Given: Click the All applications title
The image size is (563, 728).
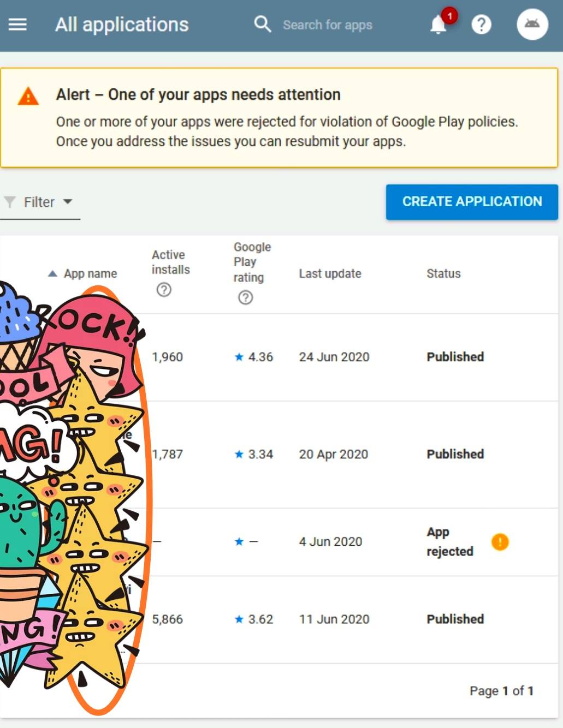Looking at the screenshot, I should 122,25.
